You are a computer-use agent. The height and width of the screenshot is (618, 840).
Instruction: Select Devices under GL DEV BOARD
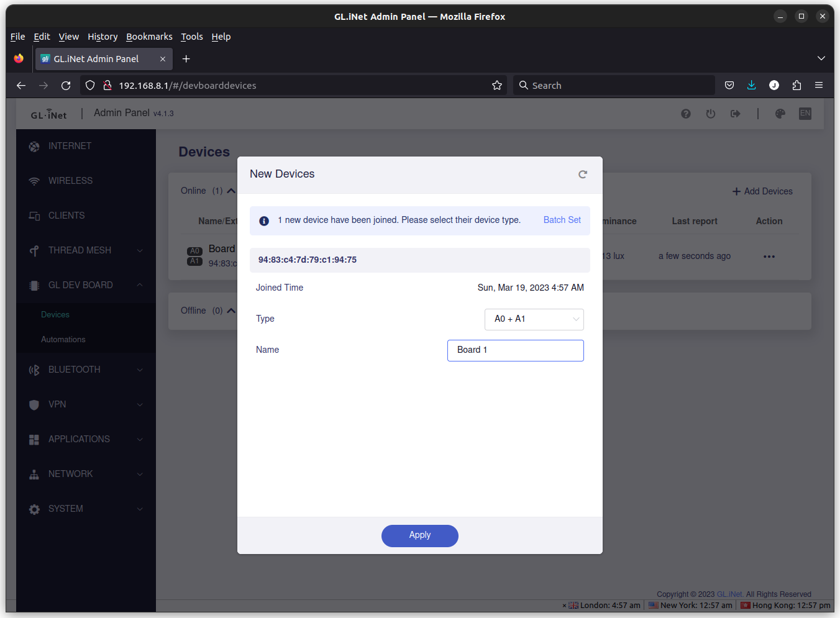point(55,315)
